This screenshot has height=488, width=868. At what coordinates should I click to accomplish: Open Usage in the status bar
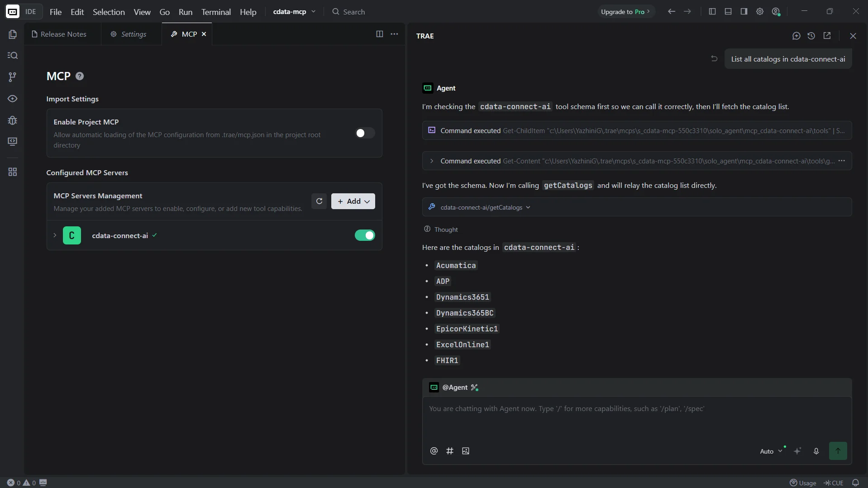tap(803, 483)
